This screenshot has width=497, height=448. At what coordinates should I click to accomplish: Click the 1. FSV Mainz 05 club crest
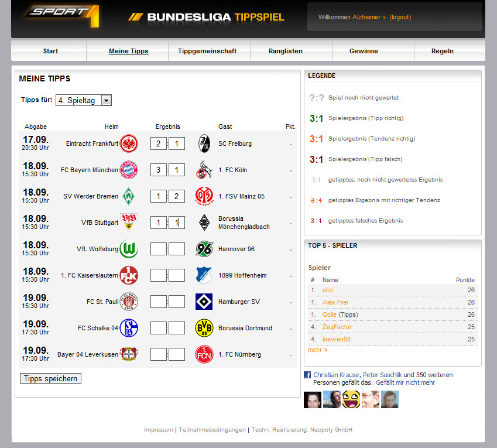pos(204,196)
